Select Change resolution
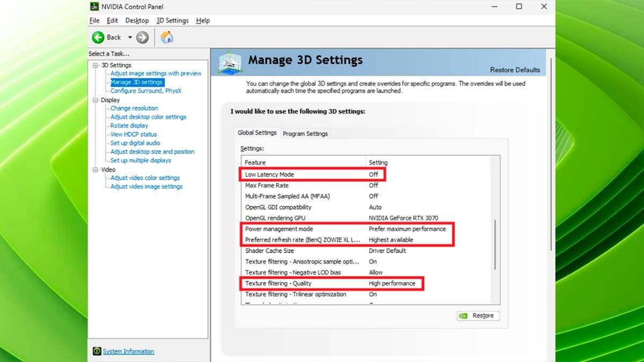 pos(134,108)
